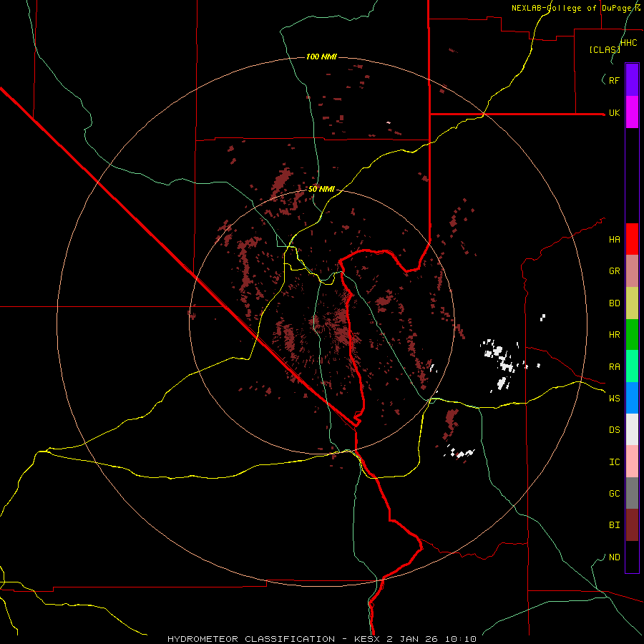This screenshot has width=644, height=644.
Task: Click the BI legend label
Action: 614,525
